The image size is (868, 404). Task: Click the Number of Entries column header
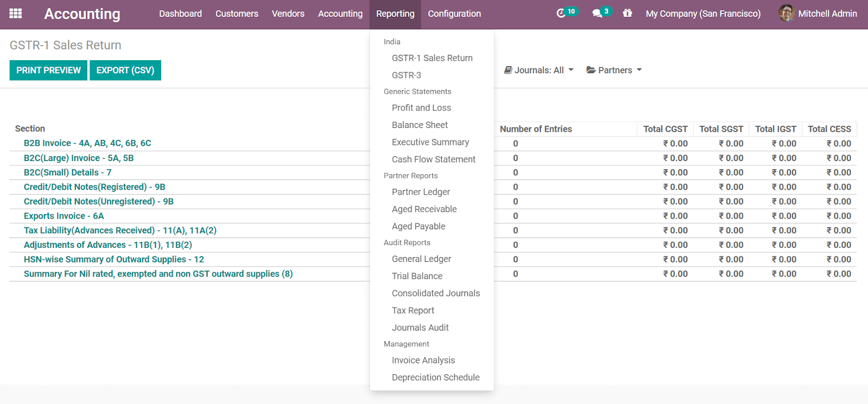(x=535, y=129)
